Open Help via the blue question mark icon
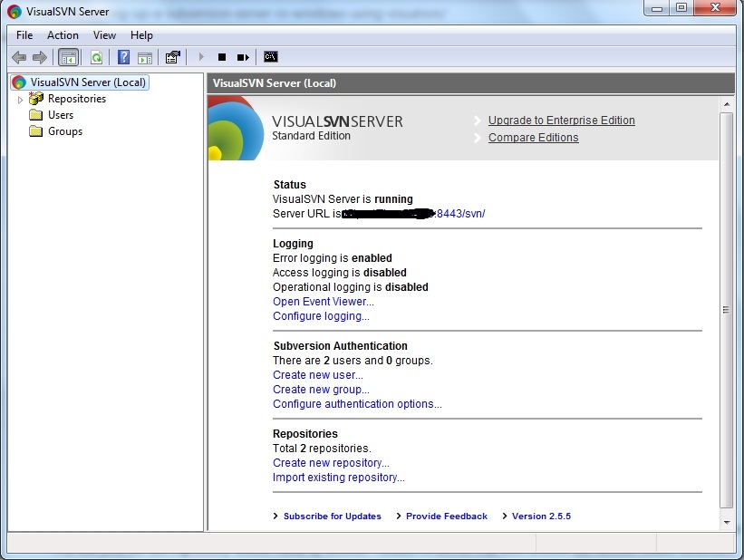 coord(122,56)
